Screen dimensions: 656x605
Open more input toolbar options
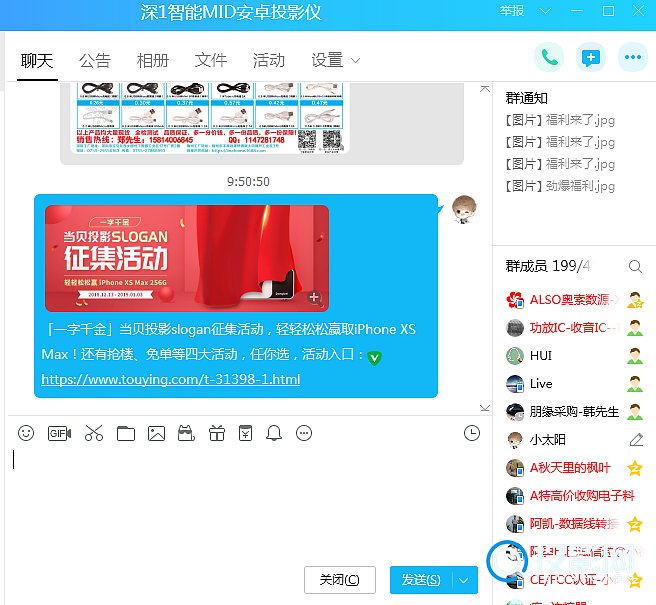[304, 433]
